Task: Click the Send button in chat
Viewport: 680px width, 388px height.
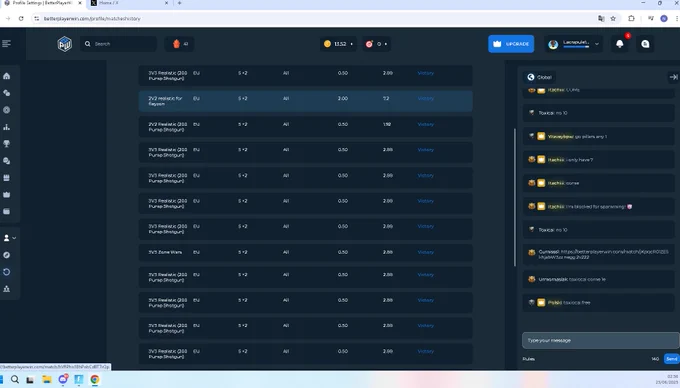Action: point(671,359)
